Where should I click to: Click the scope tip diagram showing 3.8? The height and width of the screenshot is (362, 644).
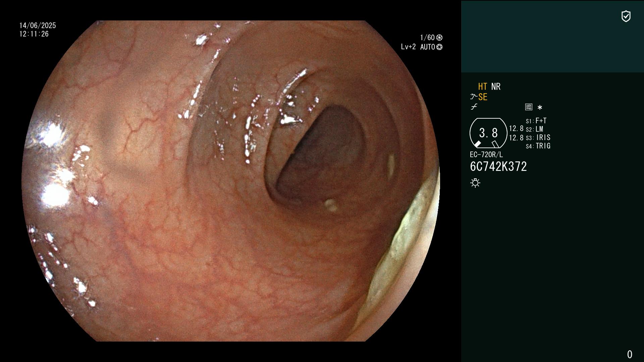click(x=488, y=133)
